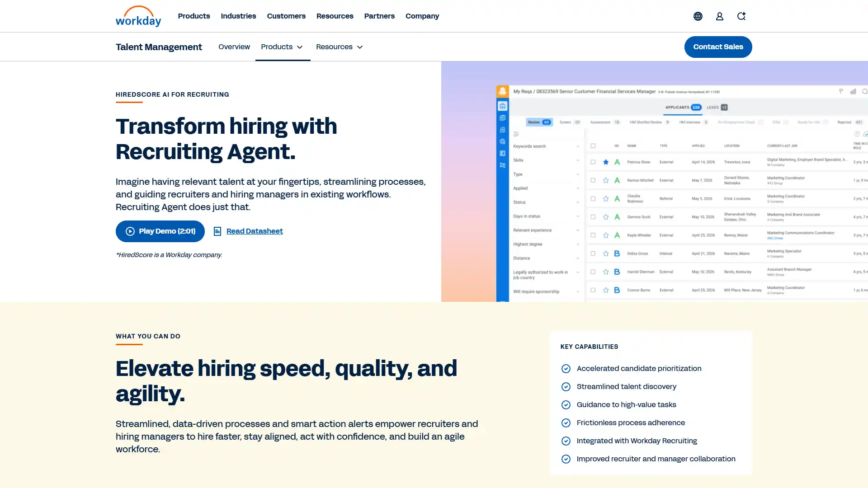Star candidate Kayla Wheeler

(606, 235)
